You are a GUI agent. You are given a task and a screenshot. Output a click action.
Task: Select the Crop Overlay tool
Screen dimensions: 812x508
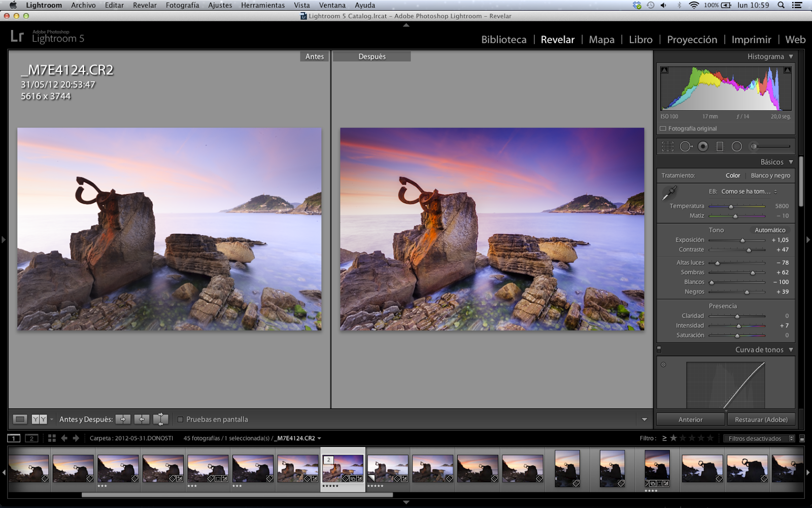coord(668,146)
